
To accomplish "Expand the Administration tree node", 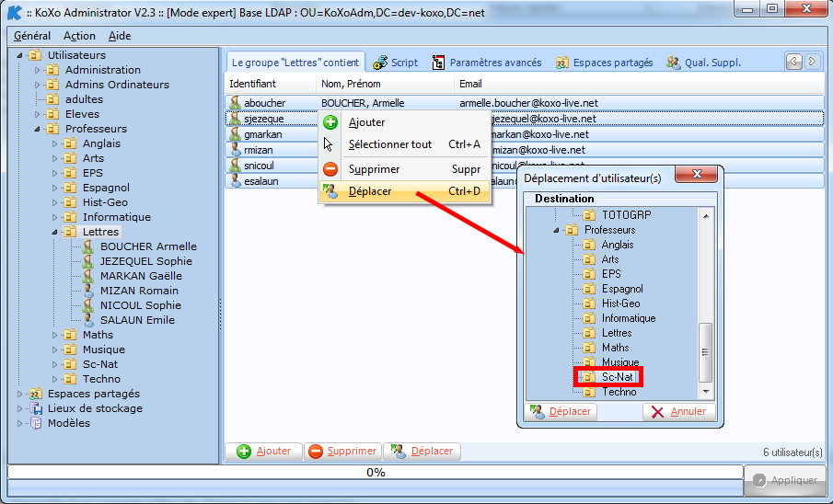I will (37, 70).
